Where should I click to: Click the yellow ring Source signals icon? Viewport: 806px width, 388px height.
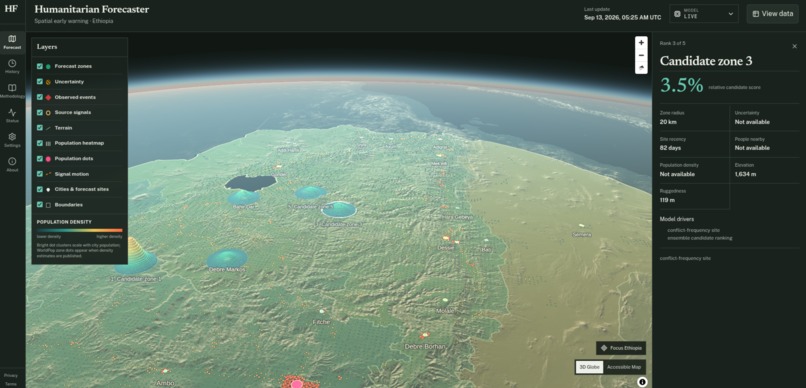tap(48, 113)
